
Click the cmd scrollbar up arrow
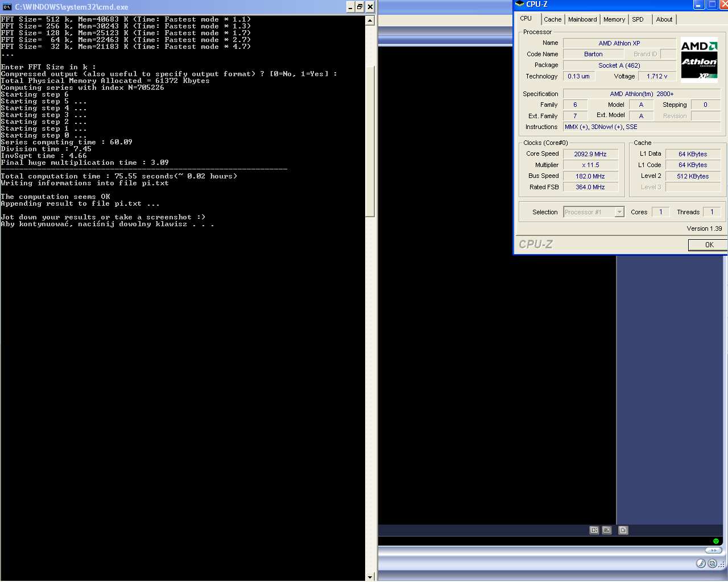click(x=370, y=20)
